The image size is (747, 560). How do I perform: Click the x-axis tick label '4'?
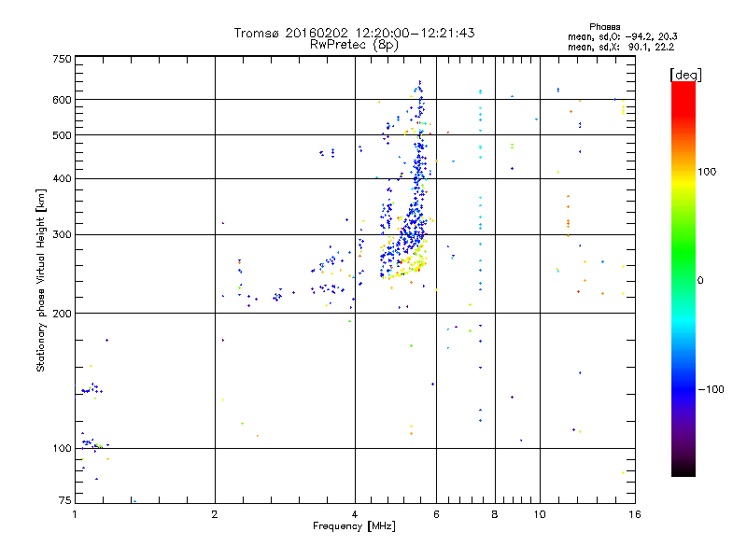355,514
